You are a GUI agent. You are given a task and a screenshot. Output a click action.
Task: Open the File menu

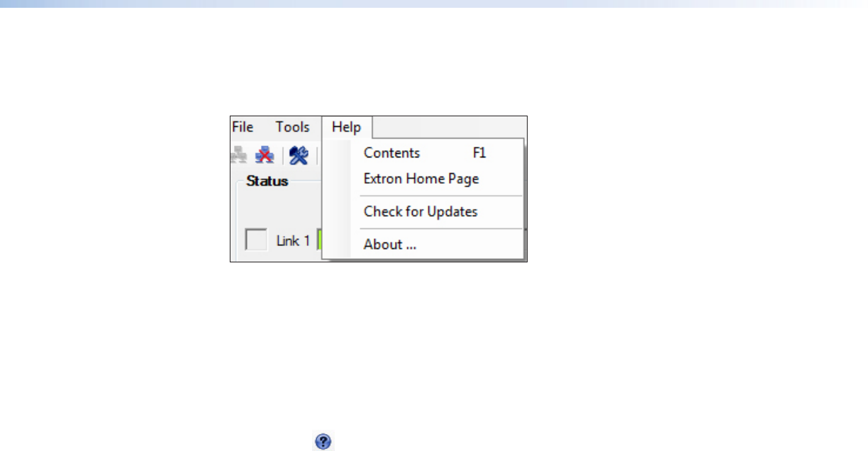(243, 127)
